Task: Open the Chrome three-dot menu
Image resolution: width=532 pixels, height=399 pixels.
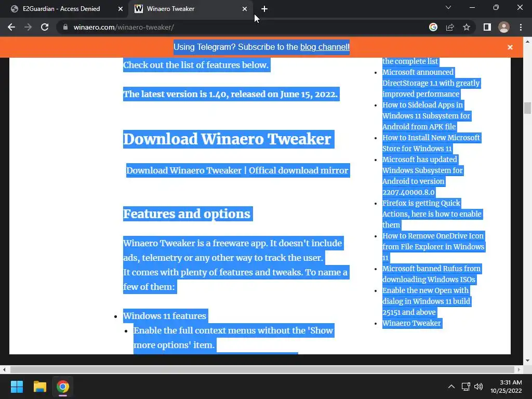Action: click(521, 27)
